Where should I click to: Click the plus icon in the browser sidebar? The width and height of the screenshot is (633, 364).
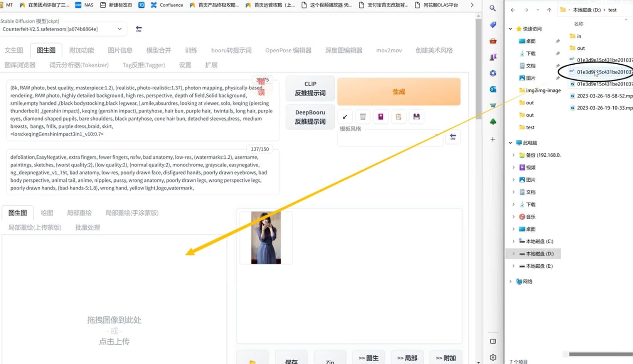[493, 139]
